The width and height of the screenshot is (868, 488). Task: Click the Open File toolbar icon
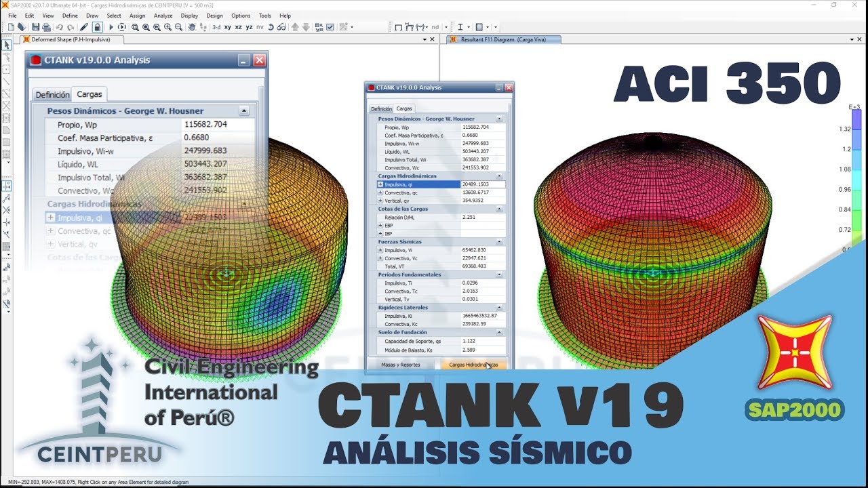22,27
